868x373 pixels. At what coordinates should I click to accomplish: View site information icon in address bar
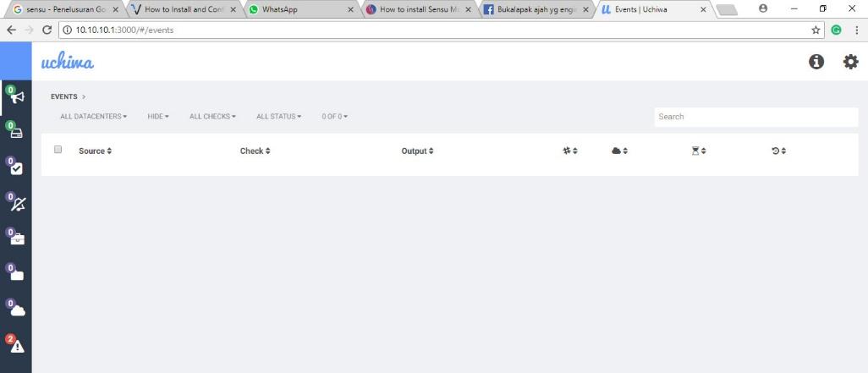67,30
